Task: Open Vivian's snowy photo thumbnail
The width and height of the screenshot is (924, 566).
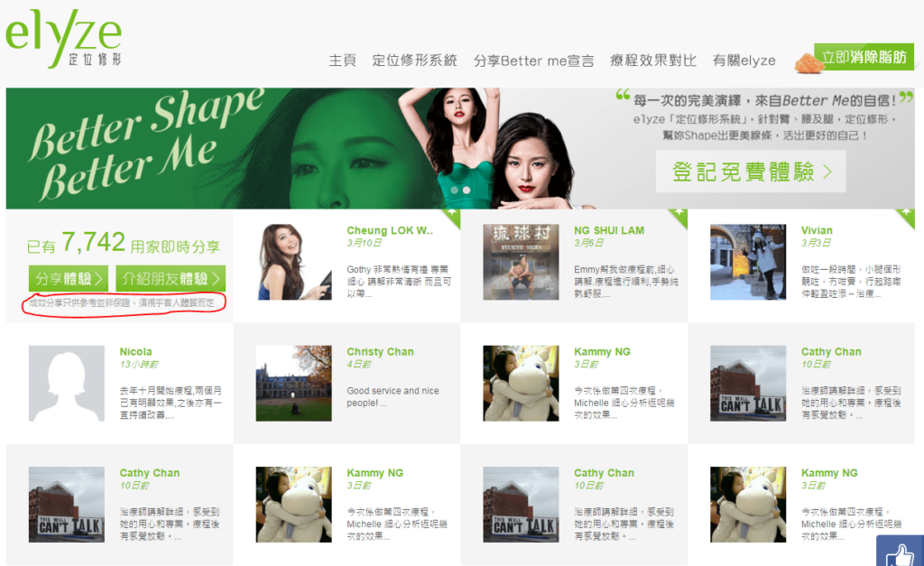Action: 748,262
